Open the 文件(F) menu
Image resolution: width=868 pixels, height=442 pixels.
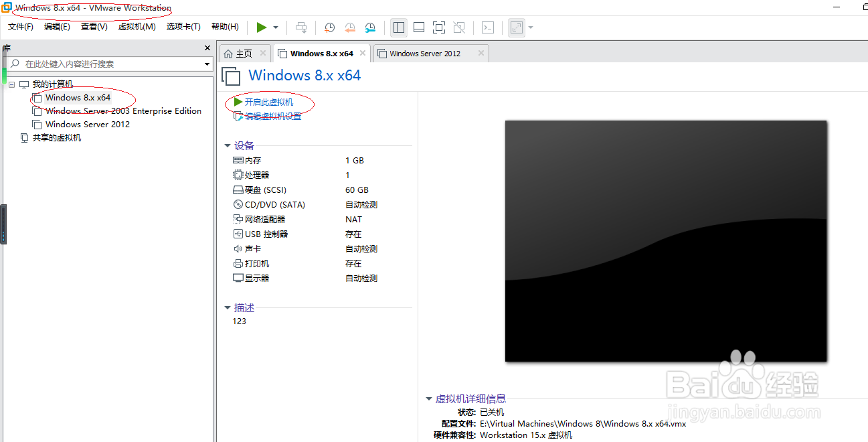pos(21,27)
